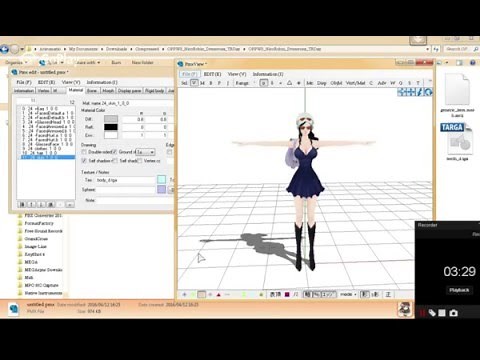480x360 pixels.
Task: Toggle the first Self shadow checkbox
Action: tap(84, 161)
